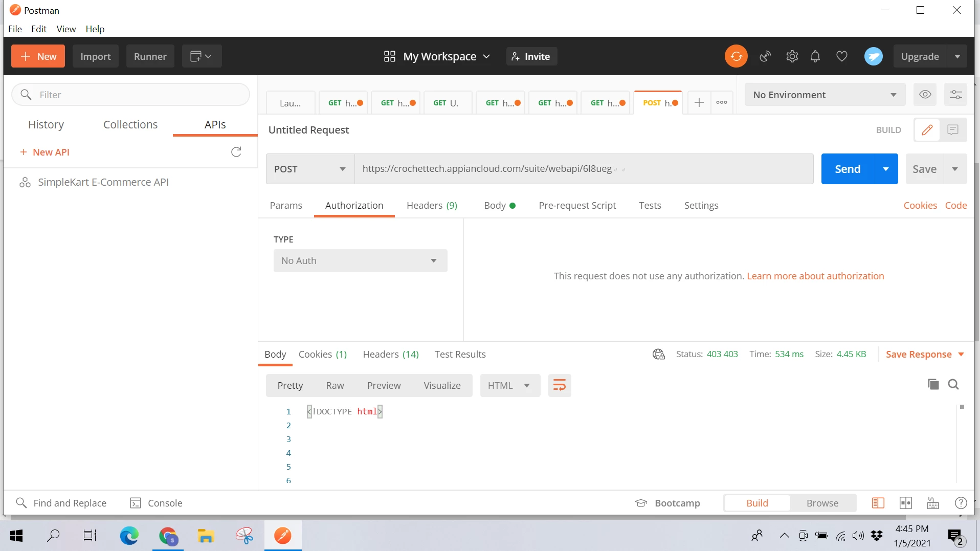Screen dimensions: 980x551
Task: Select Pretty response view
Action: click(290, 385)
